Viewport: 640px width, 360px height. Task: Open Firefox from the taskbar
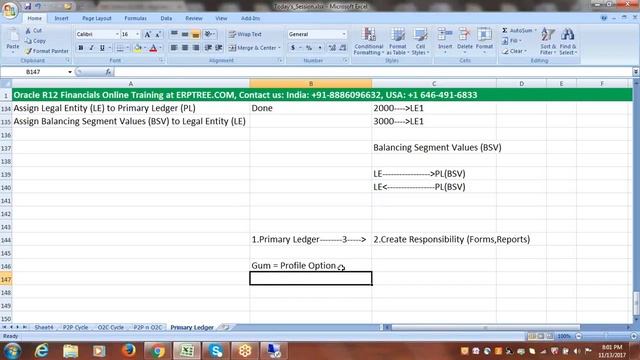[x=128, y=351]
